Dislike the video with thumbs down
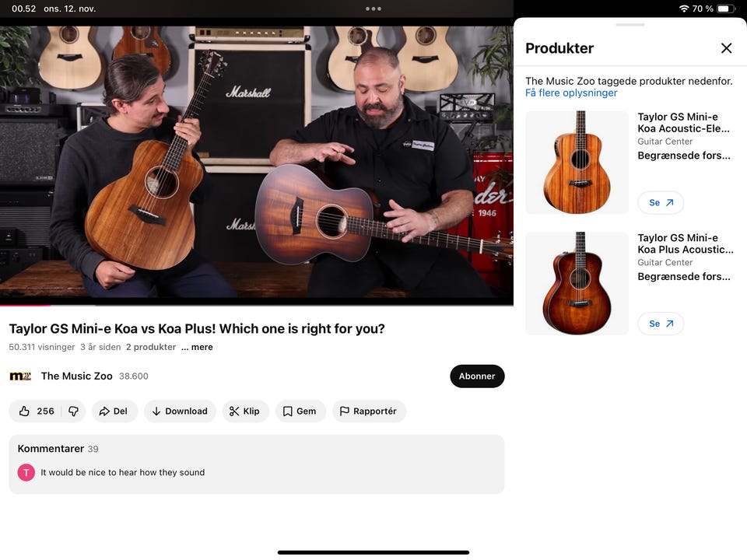Viewport: 747px width, 560px height. 73,411
